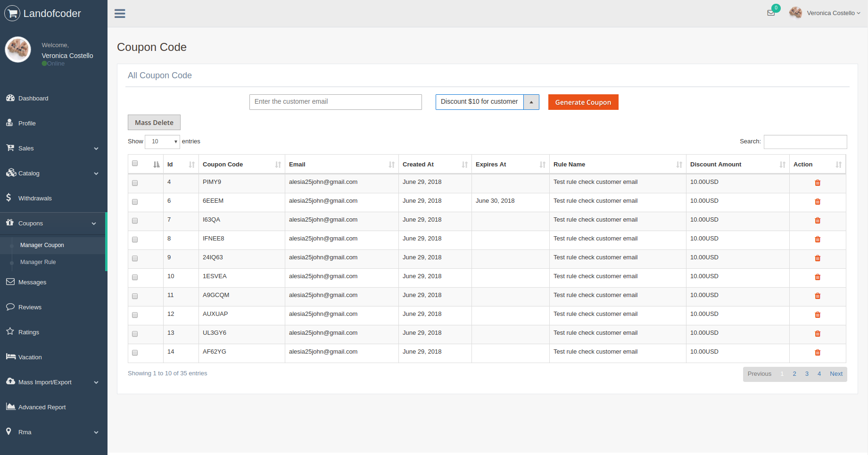
Task: Delete coupon A9GCQM via trash icon
Action: (x=818, y=296)
